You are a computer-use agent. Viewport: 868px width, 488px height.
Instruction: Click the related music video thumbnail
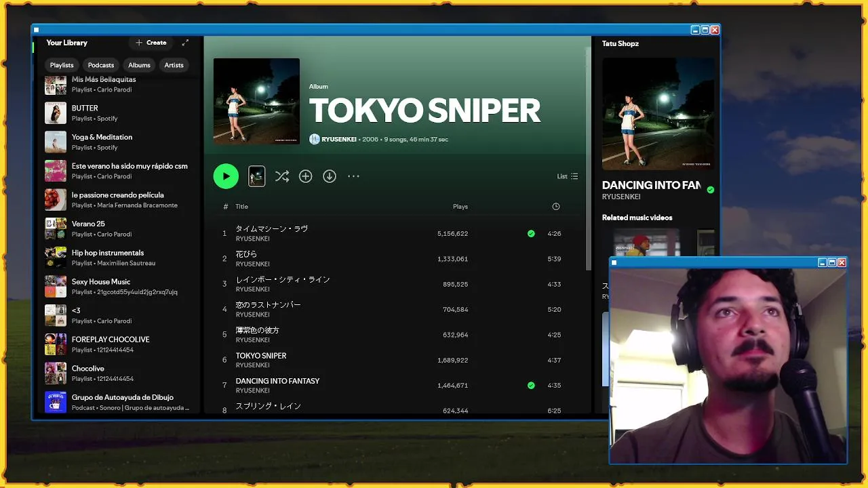(646, 243)
